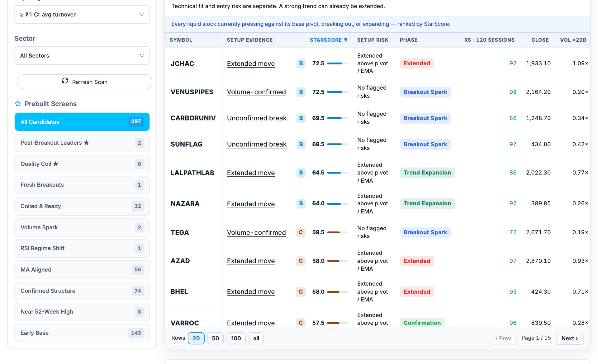Choose the Early Base screen
Image resolution: width=598 pixels, height=364 pixels.
(82, 333)
